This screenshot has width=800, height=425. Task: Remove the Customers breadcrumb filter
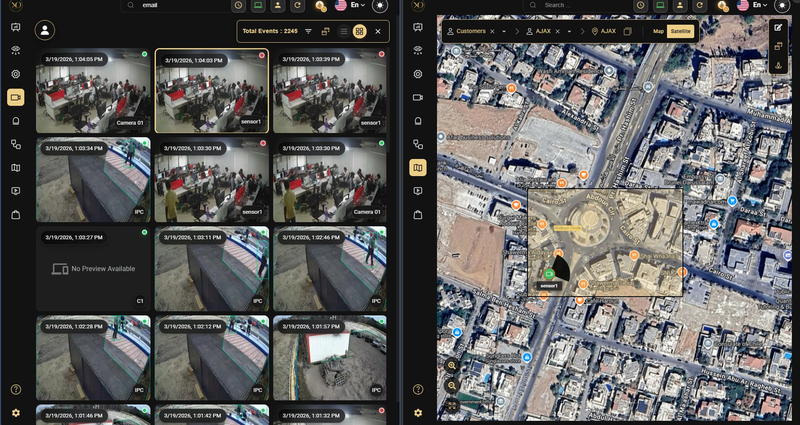pyautogui.click(x=492, y=31)
